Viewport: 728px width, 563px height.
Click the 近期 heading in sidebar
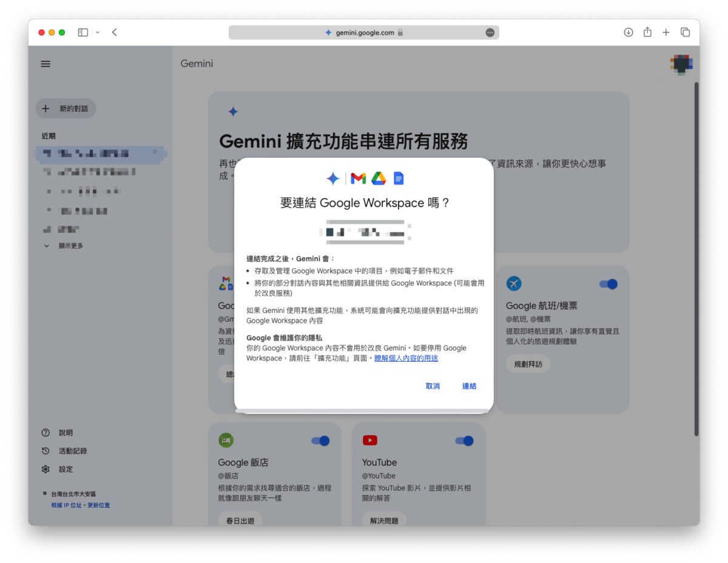coord(49,136)
